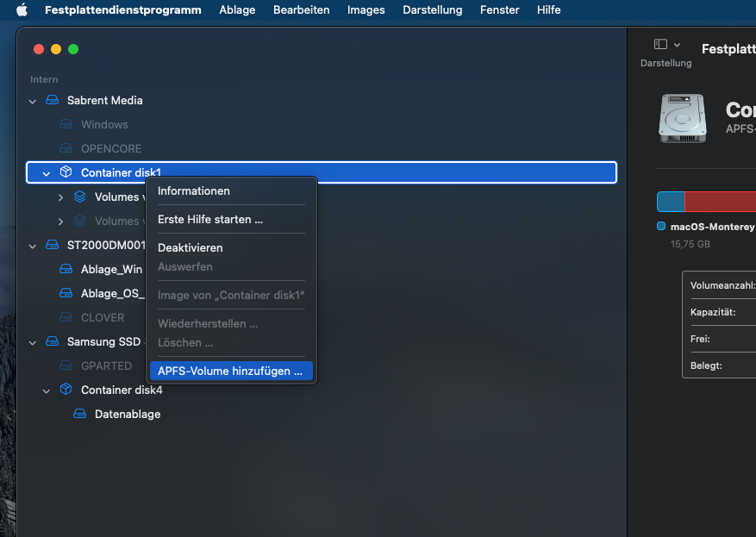Open the Ablage menu
This screenshot has width=756, height=537.
pyautogui.click(x=237, y=9)
